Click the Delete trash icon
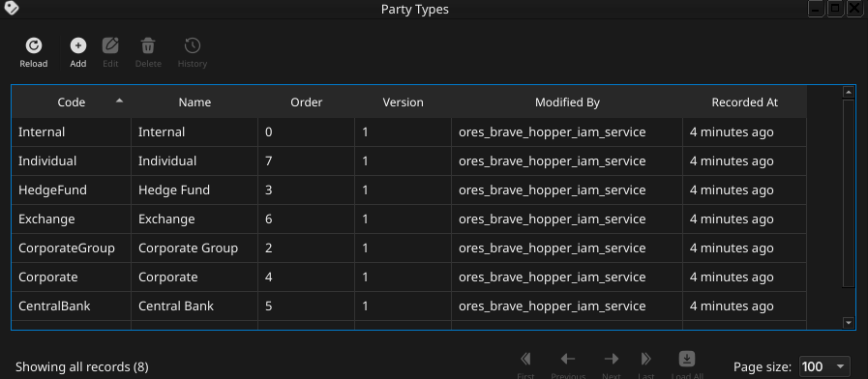This screenshot has height=379, width=868. tap(148, 45)
